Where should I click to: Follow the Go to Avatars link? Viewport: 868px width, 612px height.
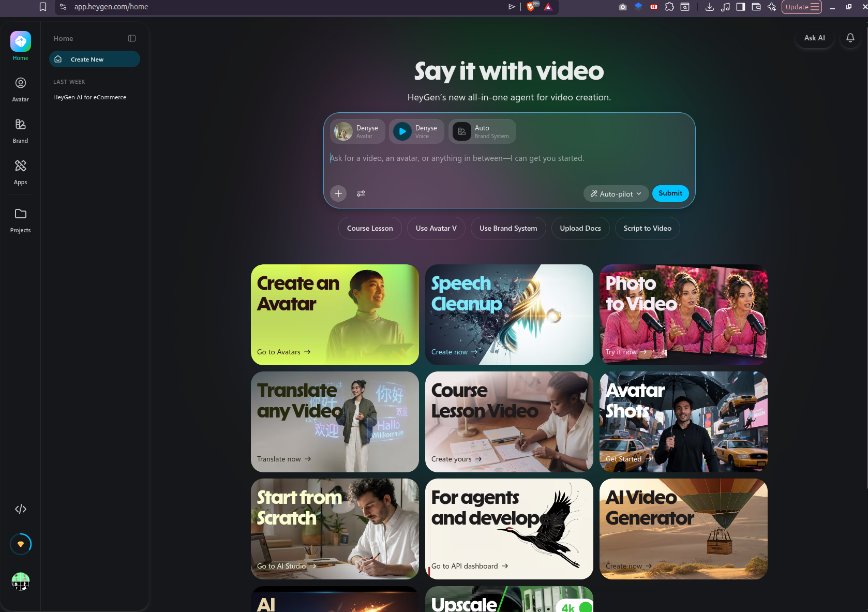[x=284, y=352]
